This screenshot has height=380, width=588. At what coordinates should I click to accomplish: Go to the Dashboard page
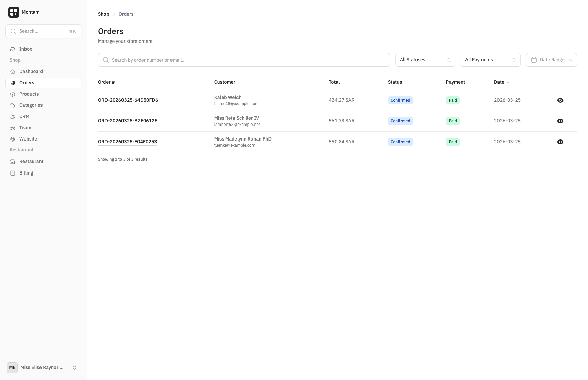point(31,71)
